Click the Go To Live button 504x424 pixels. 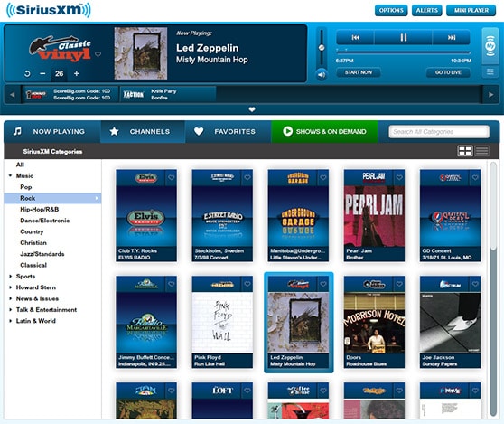(x=448, y=72)
